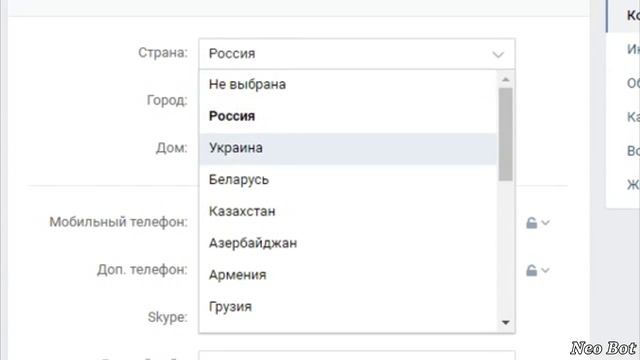Expand privacy chevron next to Мобильный телефон lock
Screen dimensions: 640x360
tap(545, 223)
